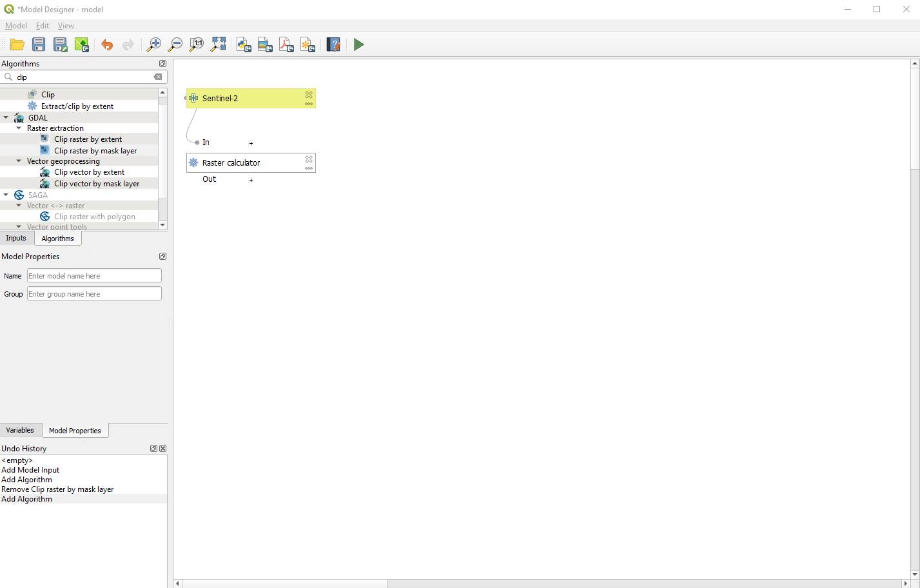Click the model Name field
The image size is (920, 588).
pos(94,275)
